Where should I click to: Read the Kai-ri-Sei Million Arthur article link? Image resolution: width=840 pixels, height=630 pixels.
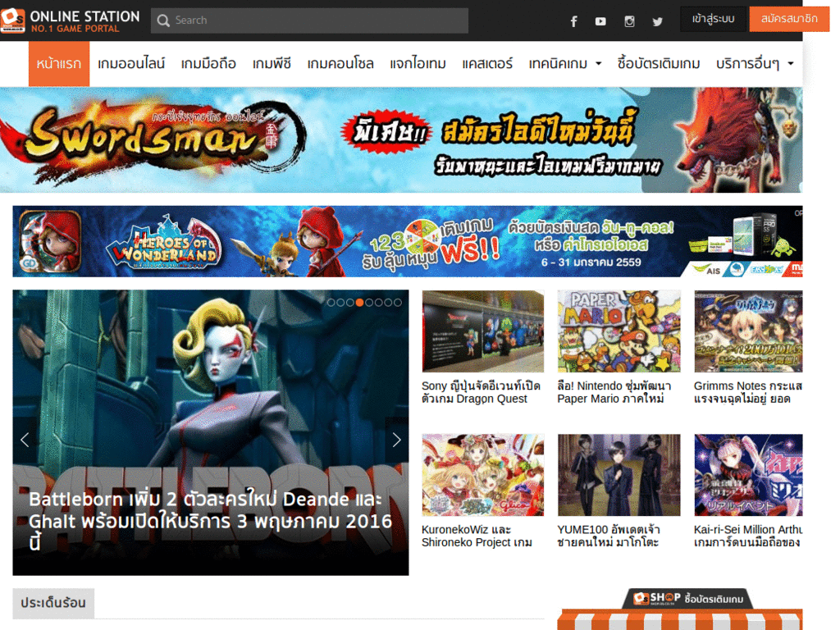[748, 536]
